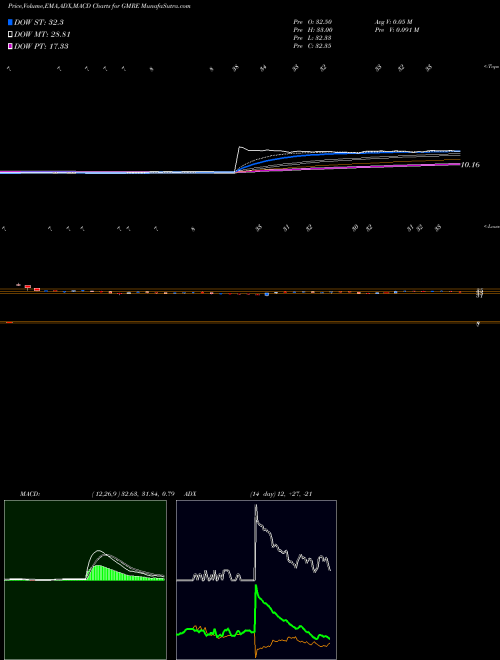Click the 'Avg V: 0.05 M' value
This screenshot has width=500, height=660.
[x=394, y=21]
